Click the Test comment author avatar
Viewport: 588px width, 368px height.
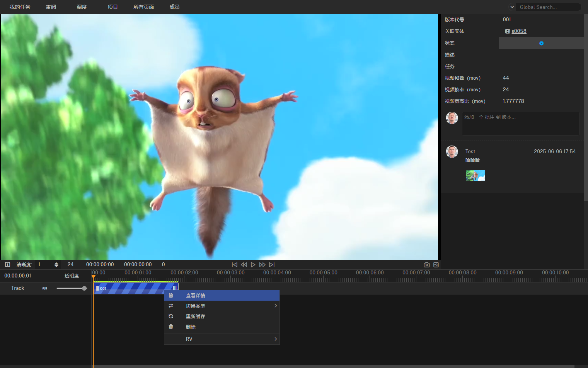(x=452, y=152)
